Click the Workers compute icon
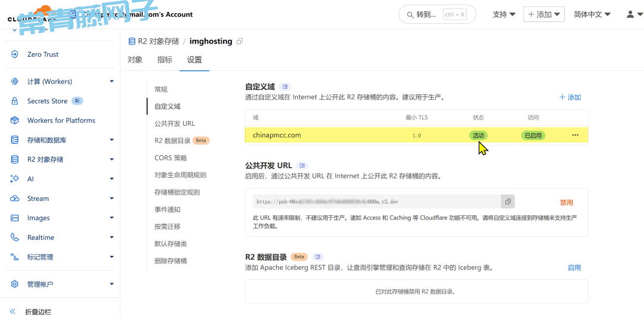 point(15,81)
